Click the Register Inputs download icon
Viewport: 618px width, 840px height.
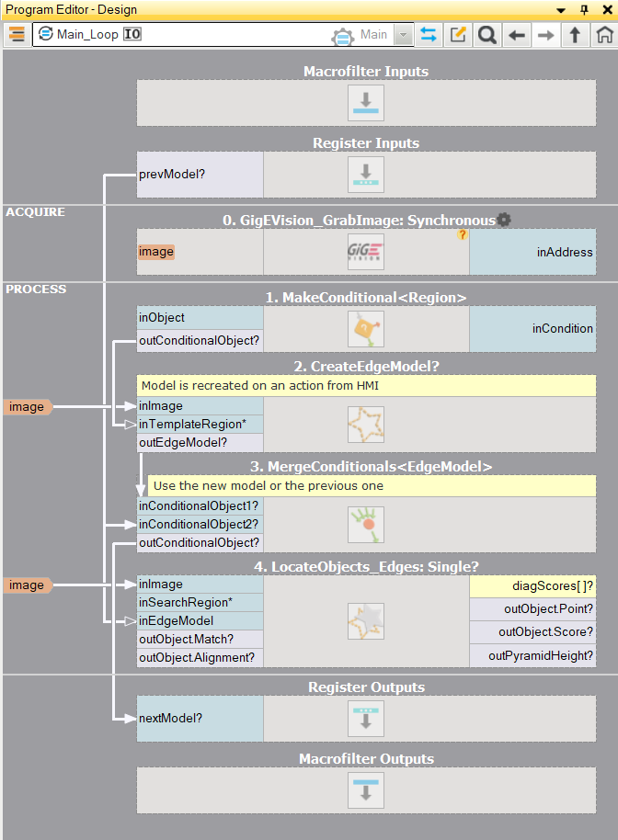click(x=366, y=174)
